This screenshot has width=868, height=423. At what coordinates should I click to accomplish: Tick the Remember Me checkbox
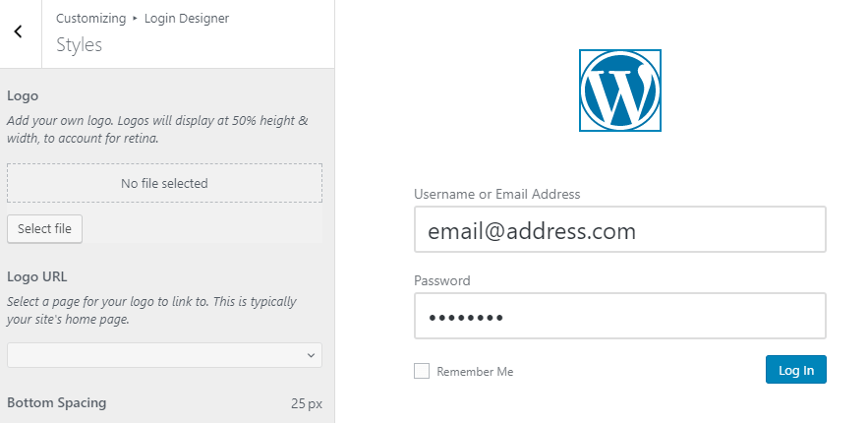pos(422,371)
